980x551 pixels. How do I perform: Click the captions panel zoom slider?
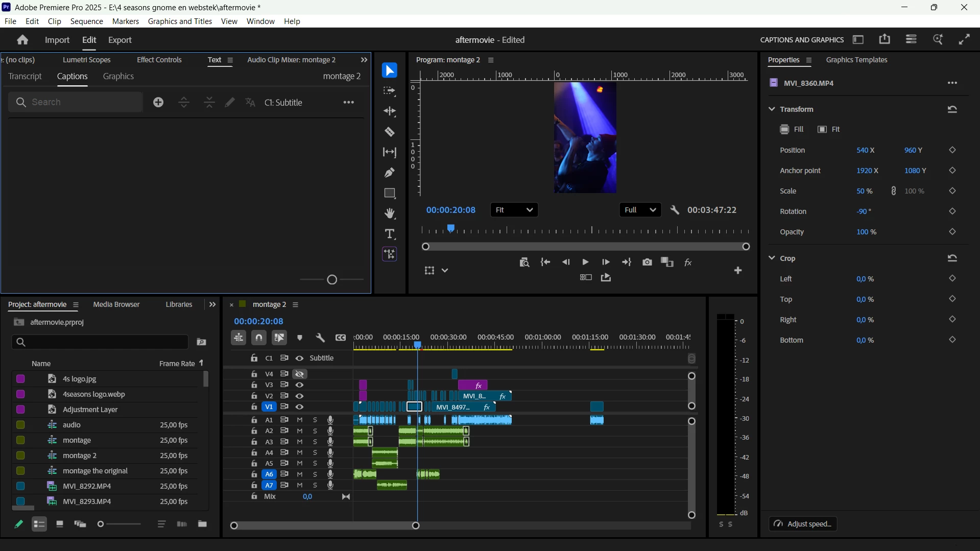(332, 279)
